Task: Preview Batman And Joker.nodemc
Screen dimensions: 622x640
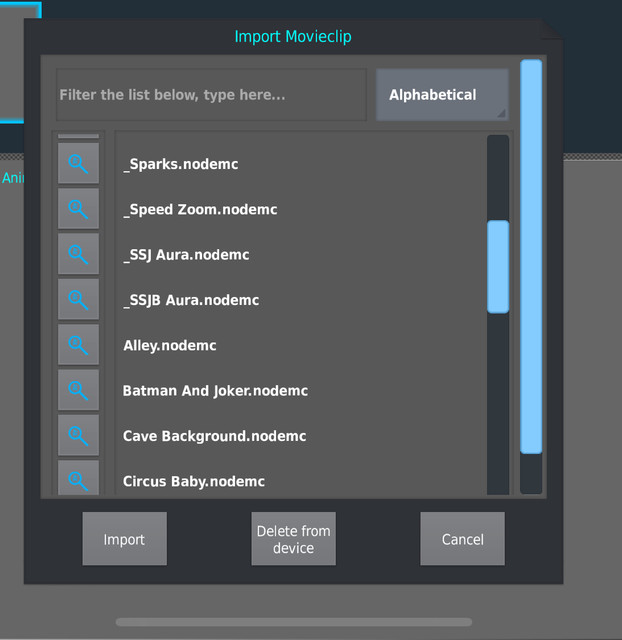Action: (x=78, y=390)
